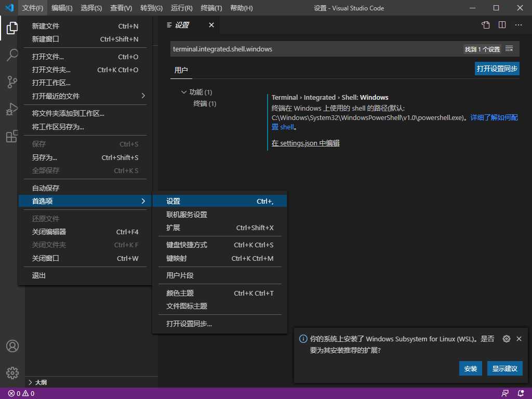Image resolution: width=532 pixels, height=399 pixels.
Task: Open the Explorer view in activity bar
Action: pyautogui.click(x=12, y=28)
